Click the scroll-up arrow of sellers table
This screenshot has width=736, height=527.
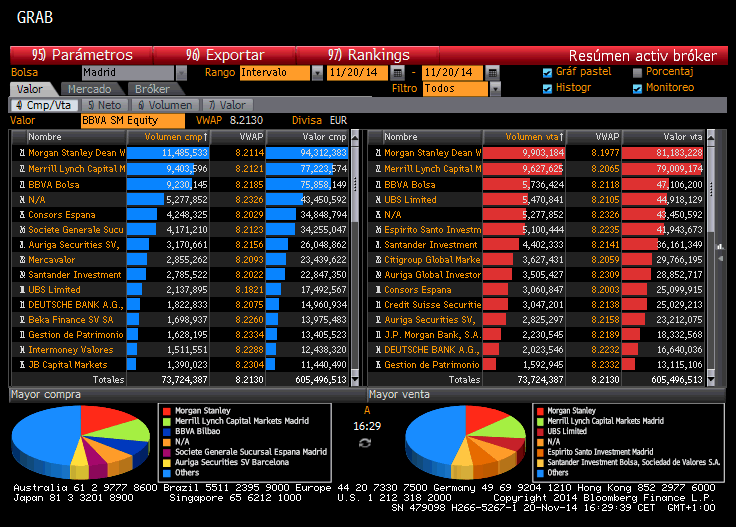click(x=711, y=137)
